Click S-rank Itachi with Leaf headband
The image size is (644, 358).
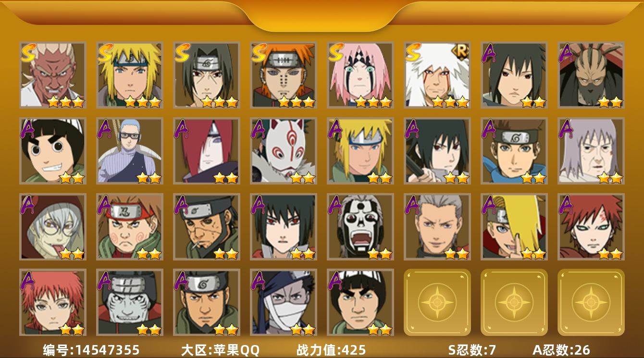click(x=206, y=75)
